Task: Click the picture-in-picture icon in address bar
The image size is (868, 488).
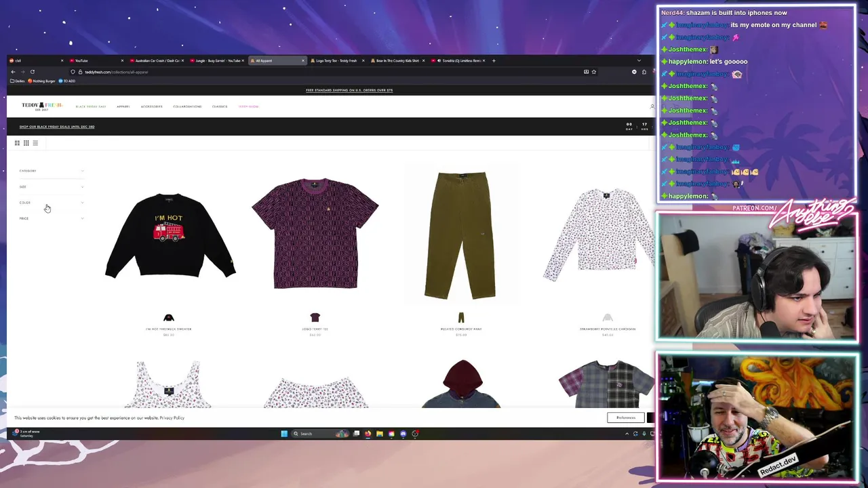Action: point(586,72)
